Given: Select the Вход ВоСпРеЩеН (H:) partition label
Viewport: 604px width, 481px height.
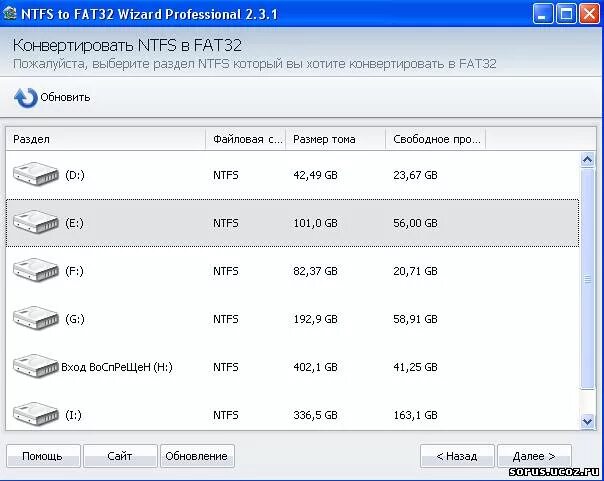Looking at the screenshot, I should point(117,367).
